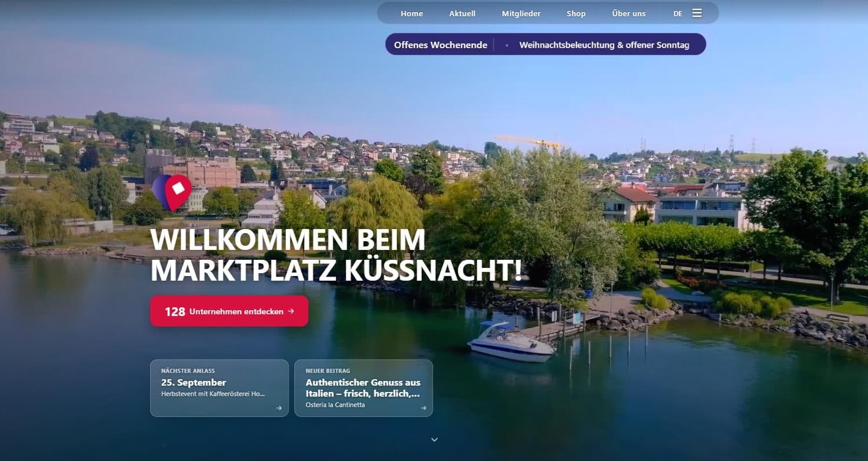The width and height of the screenshot is (868, 461).
Task: Open the Mitglieder menu item
Action: pyautogui.click(x=521, y=13)
